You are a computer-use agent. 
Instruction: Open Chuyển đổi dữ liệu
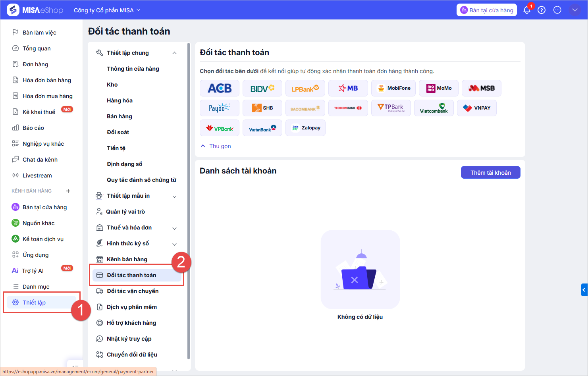tap(132, 355)
